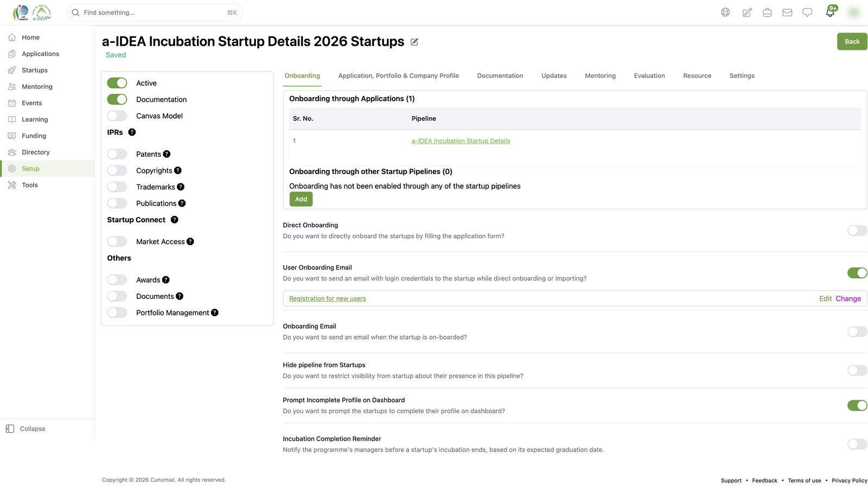Image resolution: width=868 pixels, height=487 pixels.
Task: Enable the Direct Onboarding switch
Action: point(857,230)
